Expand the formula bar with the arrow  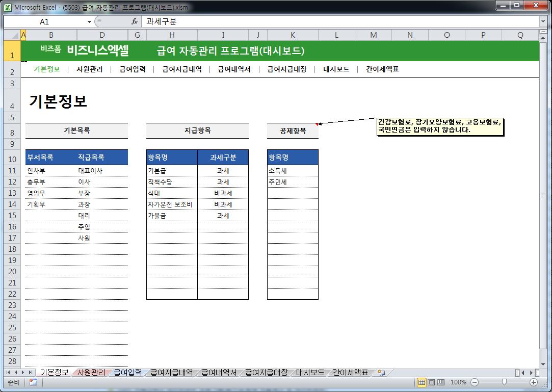[x=543, y=21]
